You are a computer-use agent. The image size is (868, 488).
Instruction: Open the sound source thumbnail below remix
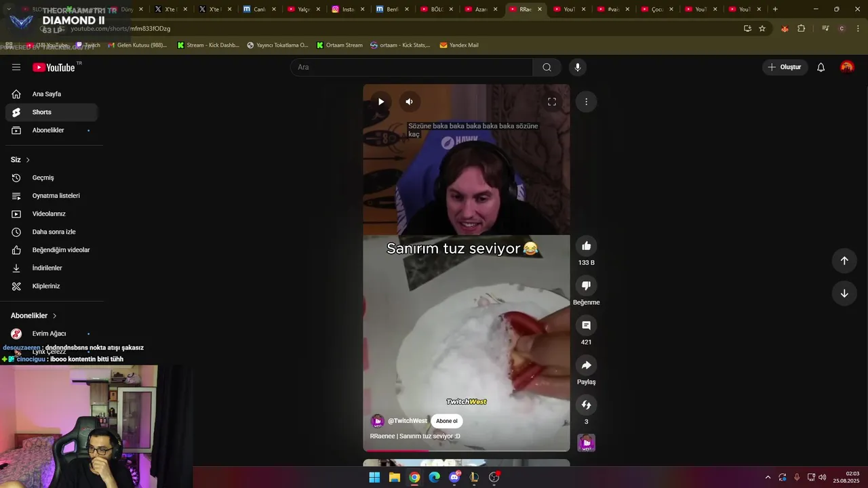click(x=587, y=443)
